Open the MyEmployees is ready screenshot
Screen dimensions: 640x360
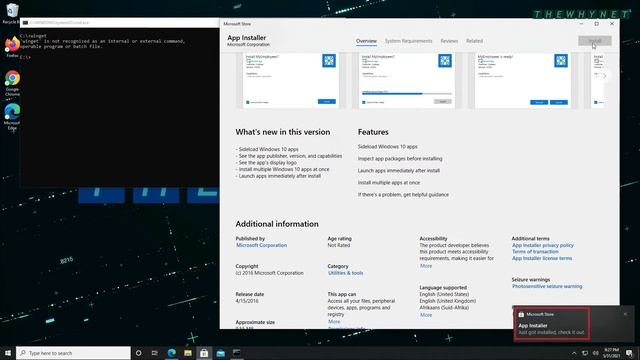[x=523, y=80]
